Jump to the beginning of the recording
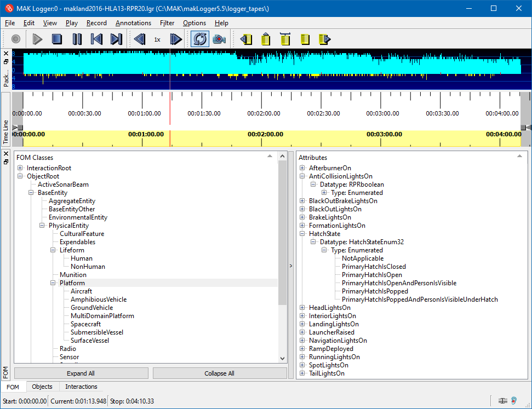 pyautogui.click(x=96, y=39)
